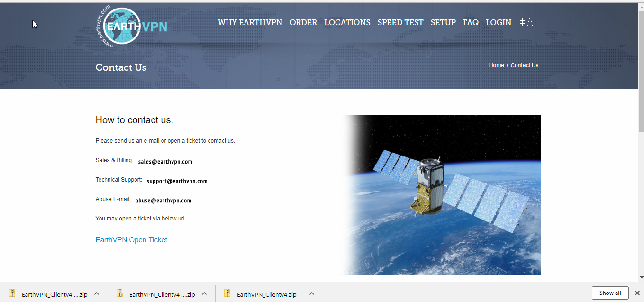Click the Contact Us breadcrumb

525,65
